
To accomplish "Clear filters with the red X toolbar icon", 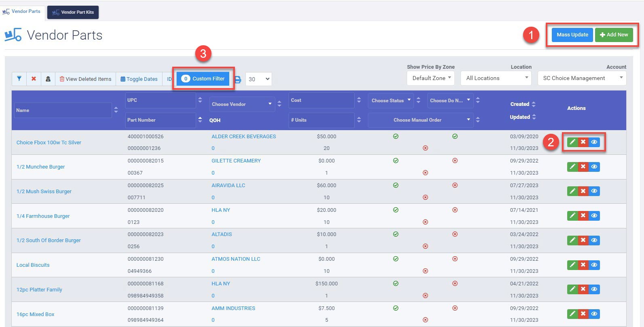I will click(x=34, y=79).
